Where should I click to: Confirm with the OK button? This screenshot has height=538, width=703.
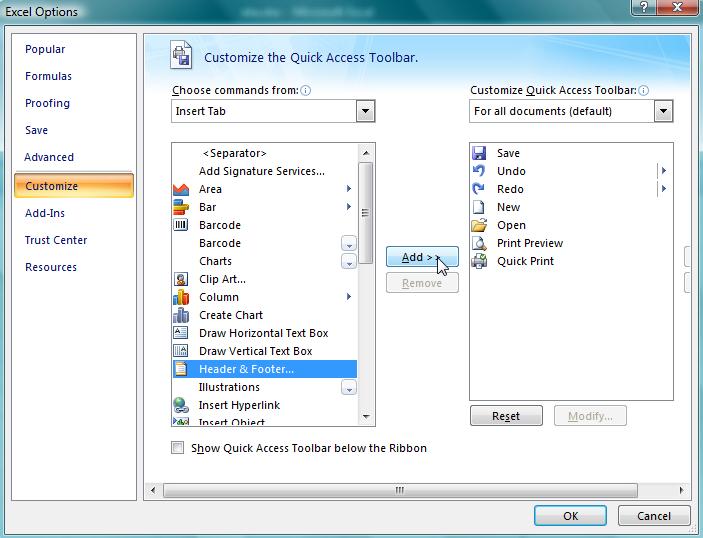click(570, 516)
